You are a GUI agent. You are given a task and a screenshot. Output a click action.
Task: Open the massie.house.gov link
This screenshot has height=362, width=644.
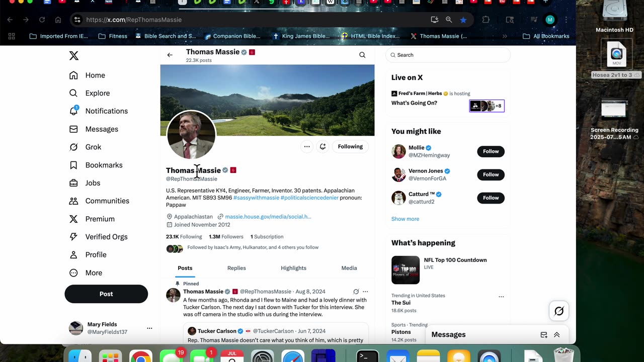tap(268, 217)
